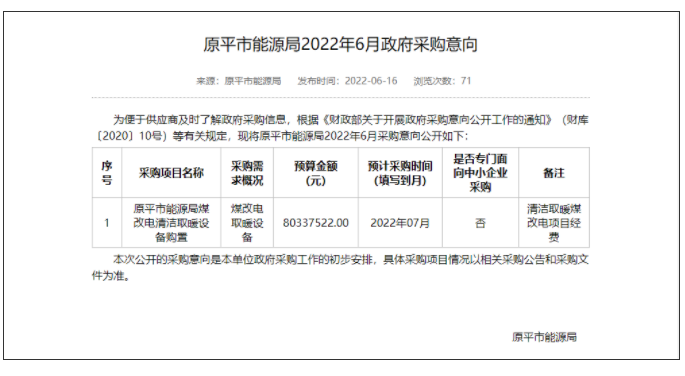The width and height of the screenshot is (685, 376).
Task: Select the 预算金额(元) column header
Action: (316, 173)
